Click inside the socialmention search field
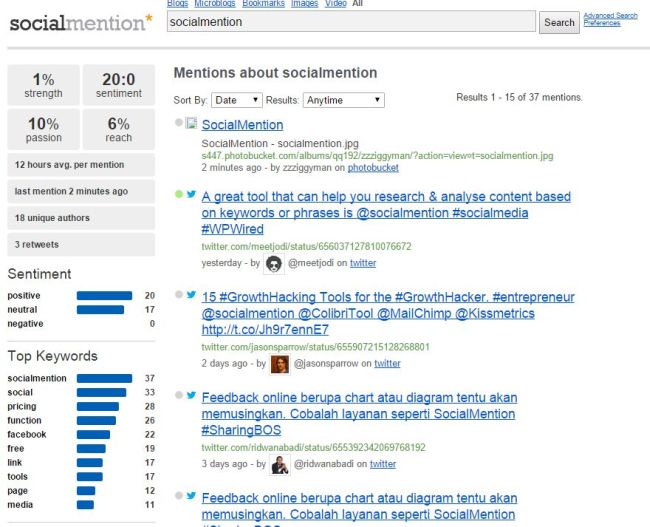The width and height of the screenshot is (650, 527). coord(351,22)
